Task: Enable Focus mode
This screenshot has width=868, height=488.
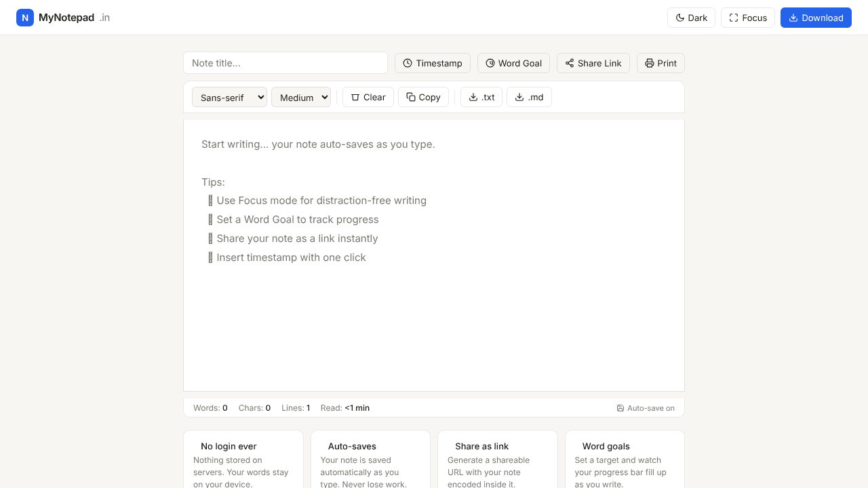Action: click(x=748, y=18)
